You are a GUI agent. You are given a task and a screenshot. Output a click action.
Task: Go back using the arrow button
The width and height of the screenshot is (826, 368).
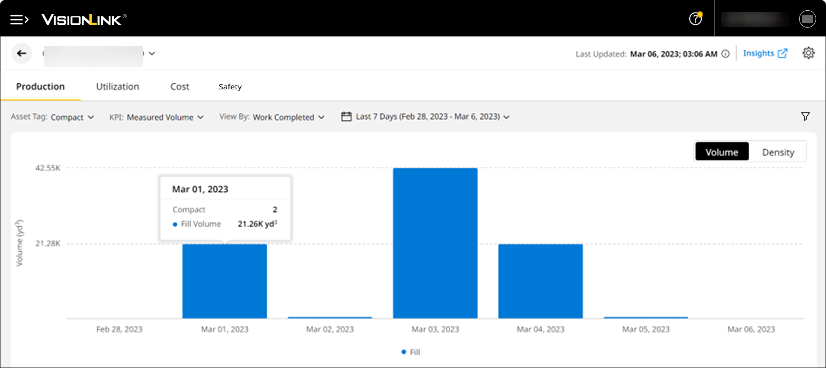[22, 53]
